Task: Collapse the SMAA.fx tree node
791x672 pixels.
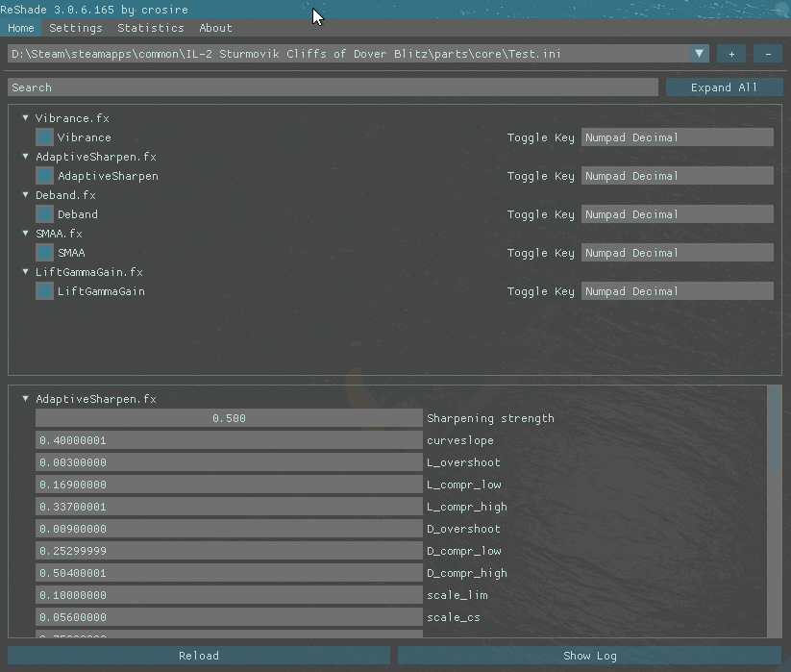Action: click(26, 234)
